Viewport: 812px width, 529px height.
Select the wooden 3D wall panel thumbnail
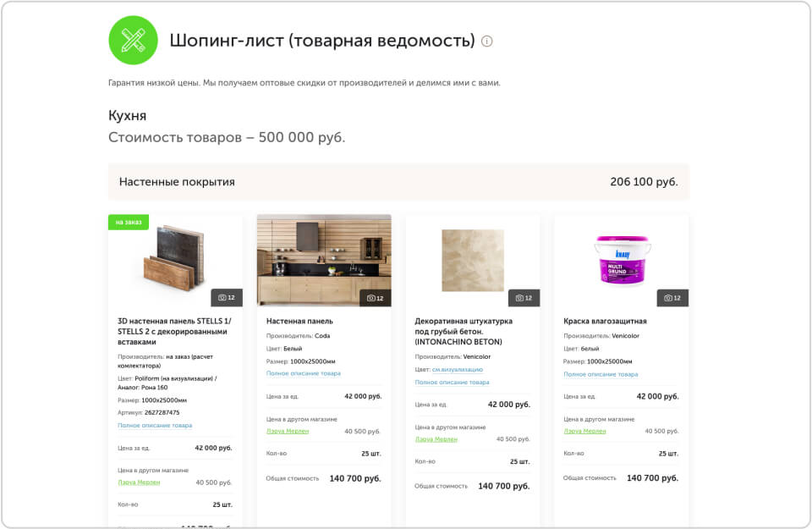point(174,257)
